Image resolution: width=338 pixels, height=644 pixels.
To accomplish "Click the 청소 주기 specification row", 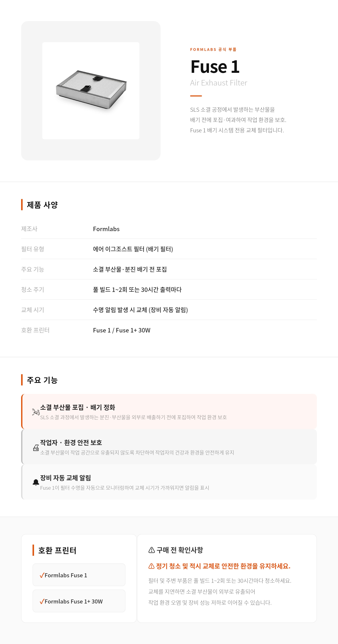I will coord(169,290).
